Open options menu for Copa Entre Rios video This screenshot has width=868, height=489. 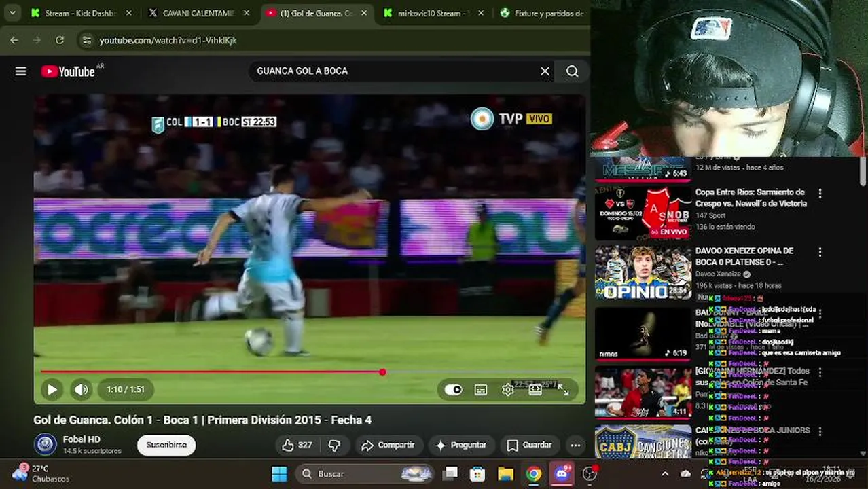point(820,194)
